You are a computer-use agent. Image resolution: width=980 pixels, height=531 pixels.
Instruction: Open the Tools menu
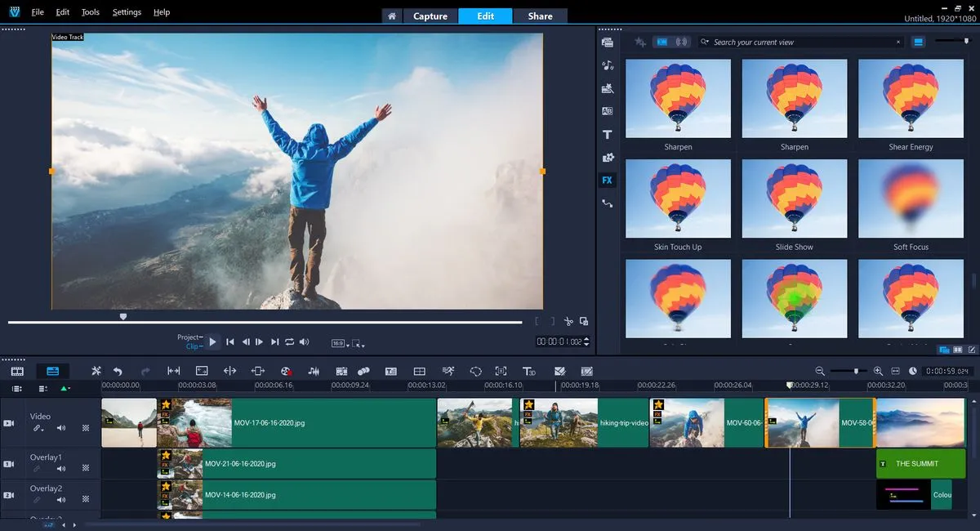click(x=90, y=11)
